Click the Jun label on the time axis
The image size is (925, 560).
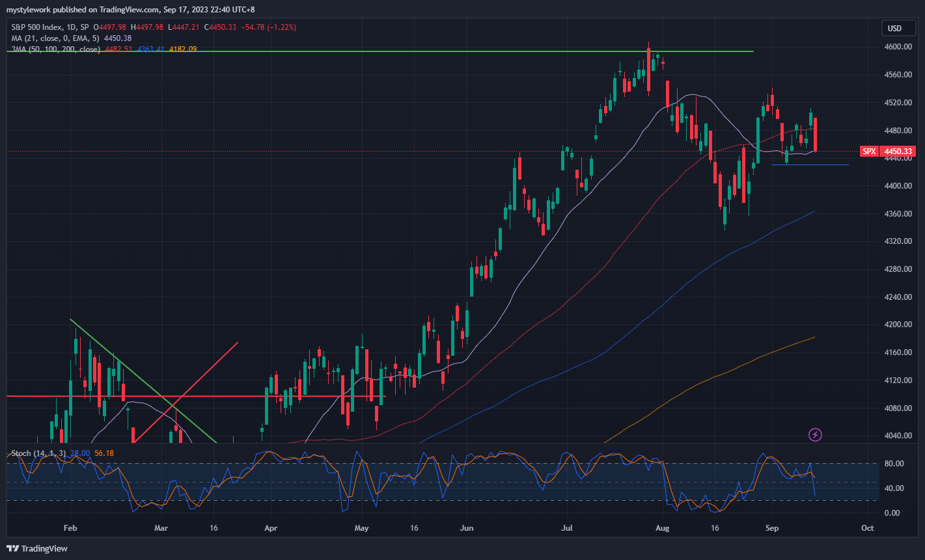[465, 528]
